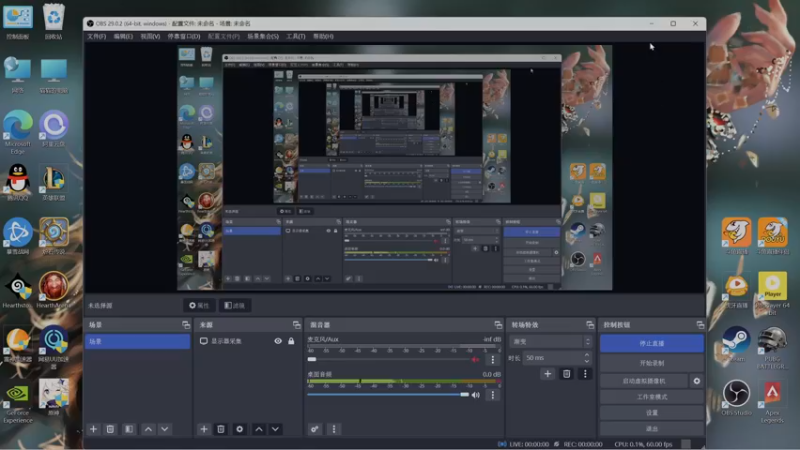This screenshot has width=800, height=450.
Task: Move scene down with arrow icon
Action: 164,429
